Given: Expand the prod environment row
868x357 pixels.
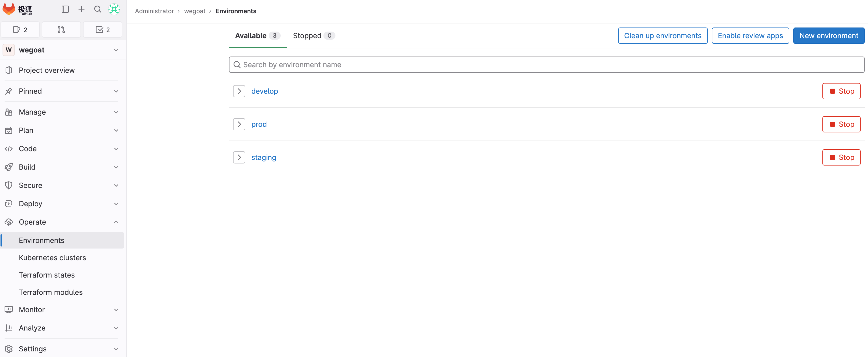Looking at the screenshot, I should [x=239, y=124].
